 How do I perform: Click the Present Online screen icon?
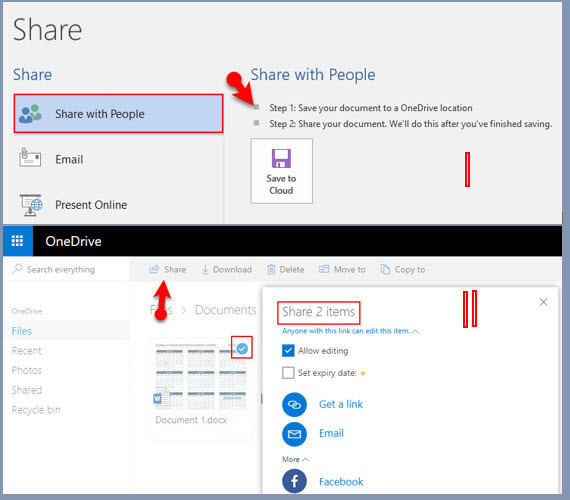[x=31, y=205]
